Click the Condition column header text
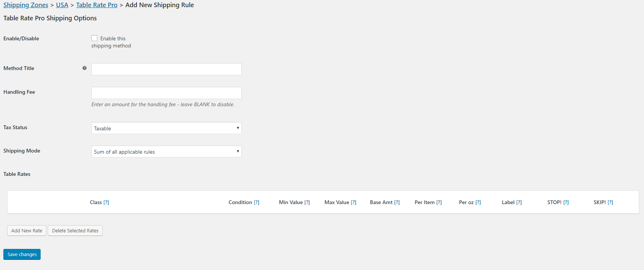 240,203
